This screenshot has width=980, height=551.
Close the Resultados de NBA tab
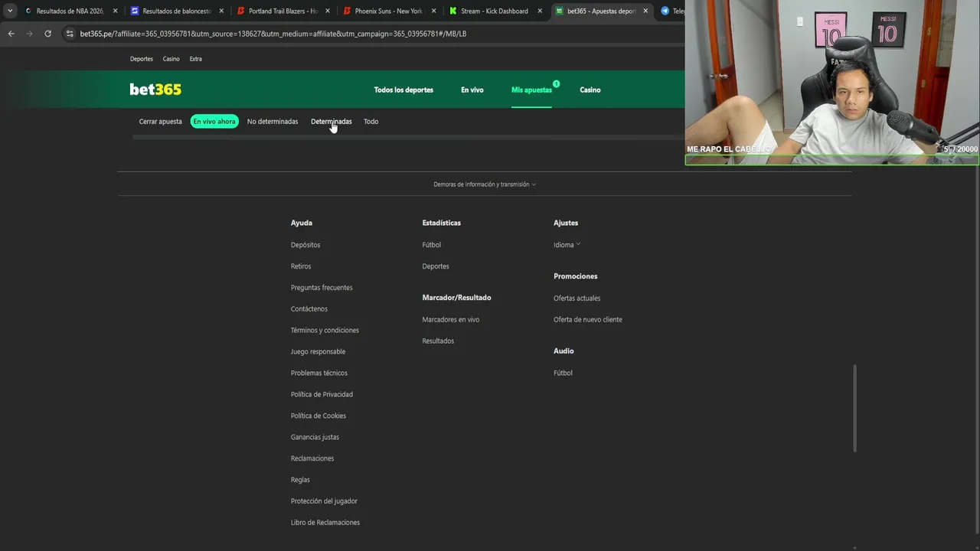click(116, 11)
